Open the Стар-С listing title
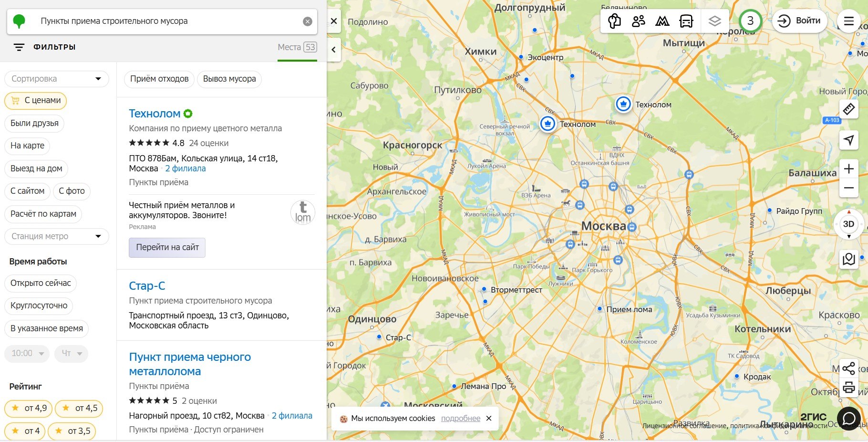The height and width of the screenshot is (442, 868). tap(147, 286)
